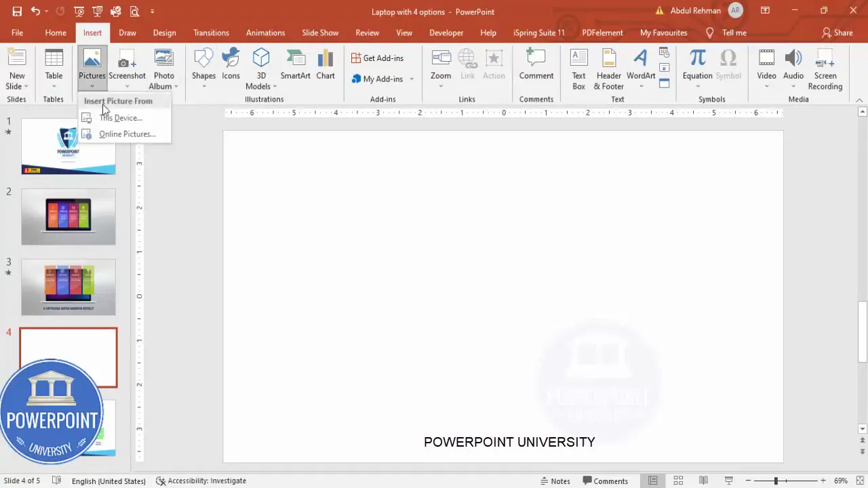
Task: Switch to the Design tab
Action: coord(164,33)
